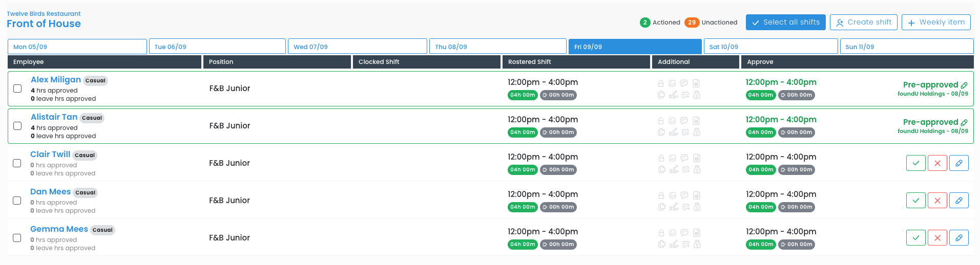This screenshot has height=265, width=980.
Task: Open the comment bubble icon in Clair Twill's row
Action: [x=684, y=158]
